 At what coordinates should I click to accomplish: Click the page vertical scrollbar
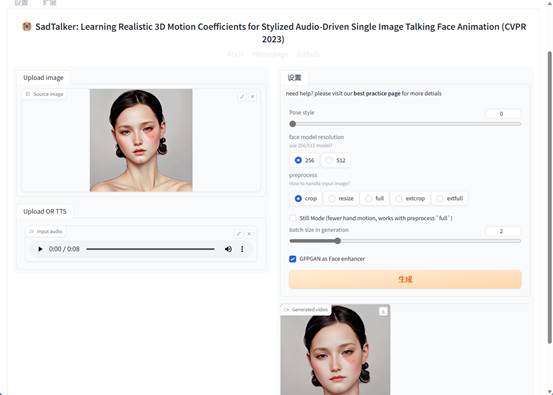click(549, 198)
